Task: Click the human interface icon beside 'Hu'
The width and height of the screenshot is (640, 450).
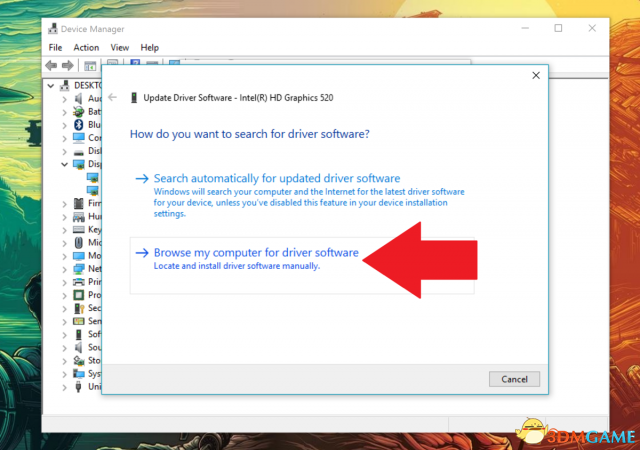Action: [78, 216]
